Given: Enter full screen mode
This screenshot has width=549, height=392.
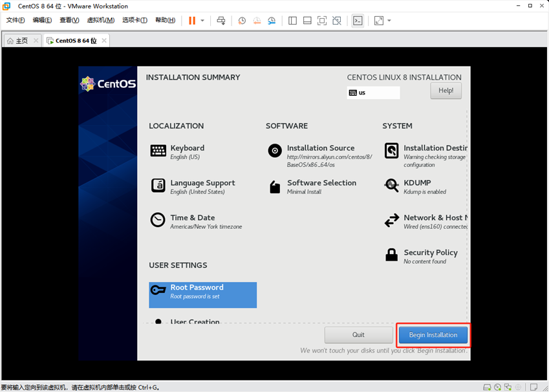Looking at the screenshot, I should coord(322,21).
